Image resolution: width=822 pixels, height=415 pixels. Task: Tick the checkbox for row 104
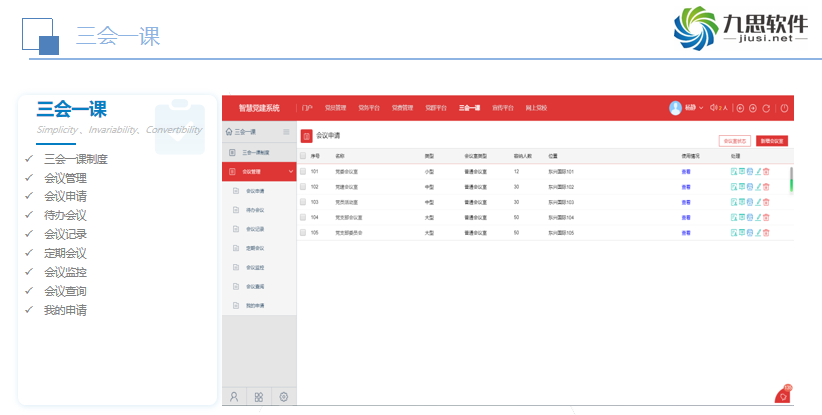tap(302, 217)
